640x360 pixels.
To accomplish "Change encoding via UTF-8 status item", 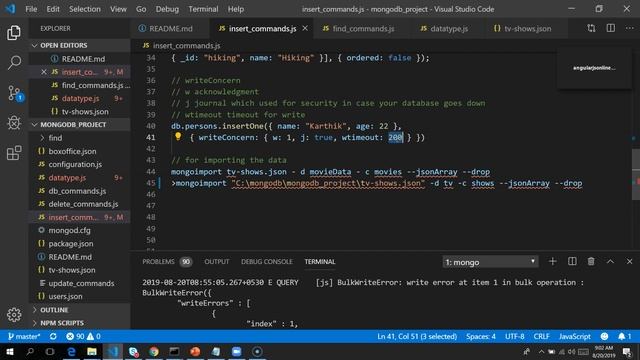I will (x=514, y=336).
